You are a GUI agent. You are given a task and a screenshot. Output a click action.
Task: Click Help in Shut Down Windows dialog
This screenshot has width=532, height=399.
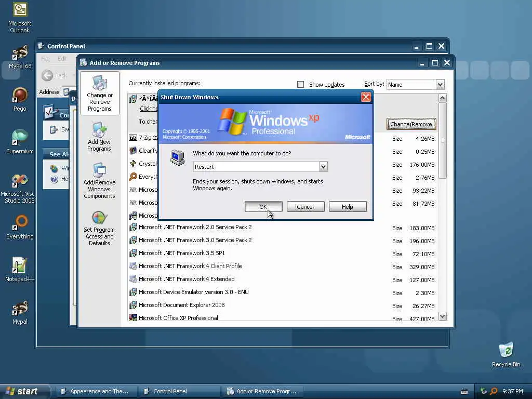(348, 207)
